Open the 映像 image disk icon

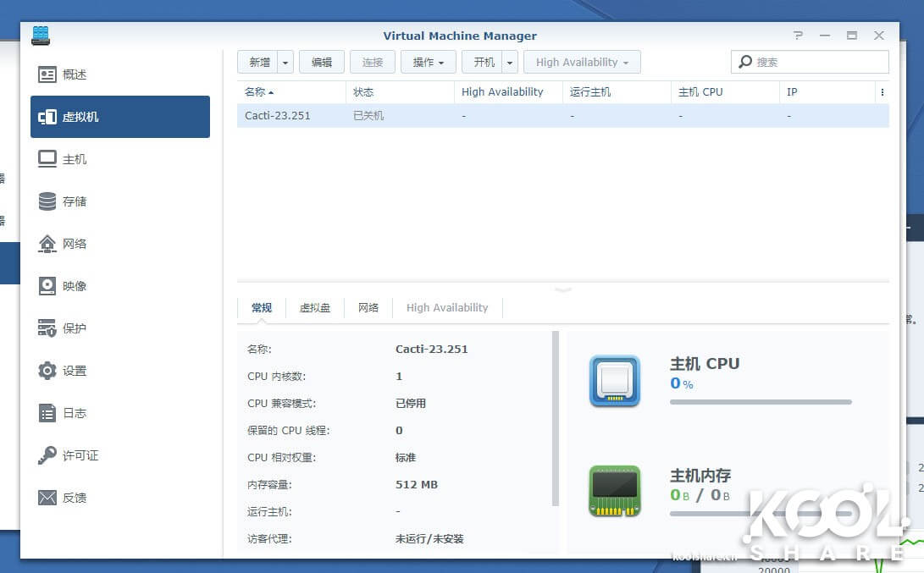tap(47, 286)
